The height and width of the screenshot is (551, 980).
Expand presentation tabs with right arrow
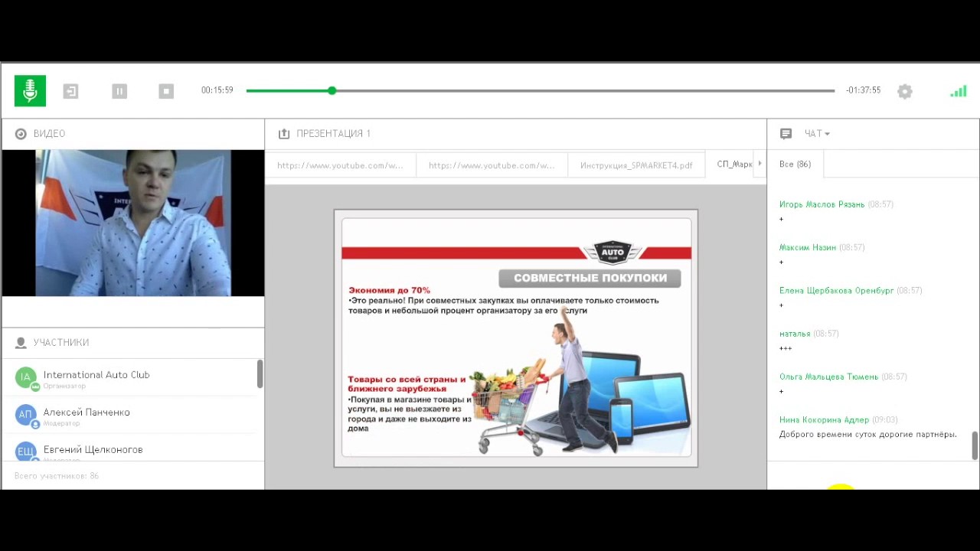tap(759, 164)
